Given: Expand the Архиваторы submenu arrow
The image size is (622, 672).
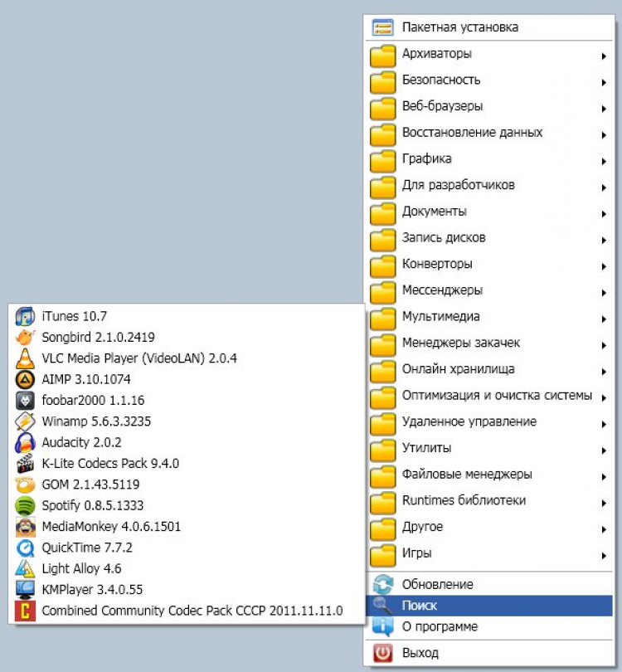Looking at the screenshot, I should pyautogui.click(x=604, y=56).
